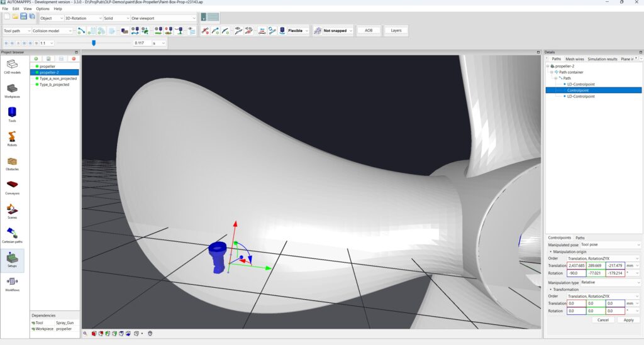Open the Scenes category
The height and width of the screenshot is (345, 644).
12,212
